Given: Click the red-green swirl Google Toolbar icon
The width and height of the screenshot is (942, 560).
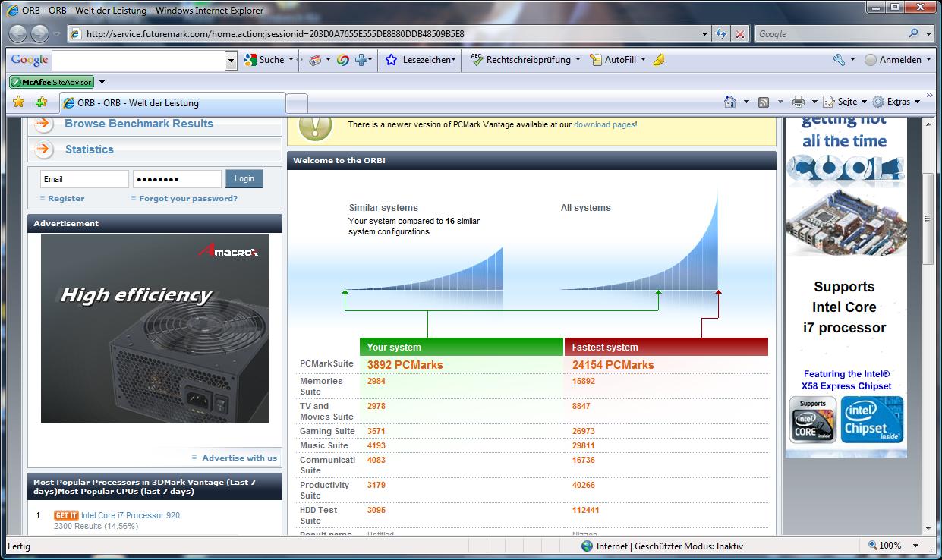Looking at the screenshot, I should pyautogui.click(x=343, y=60).
